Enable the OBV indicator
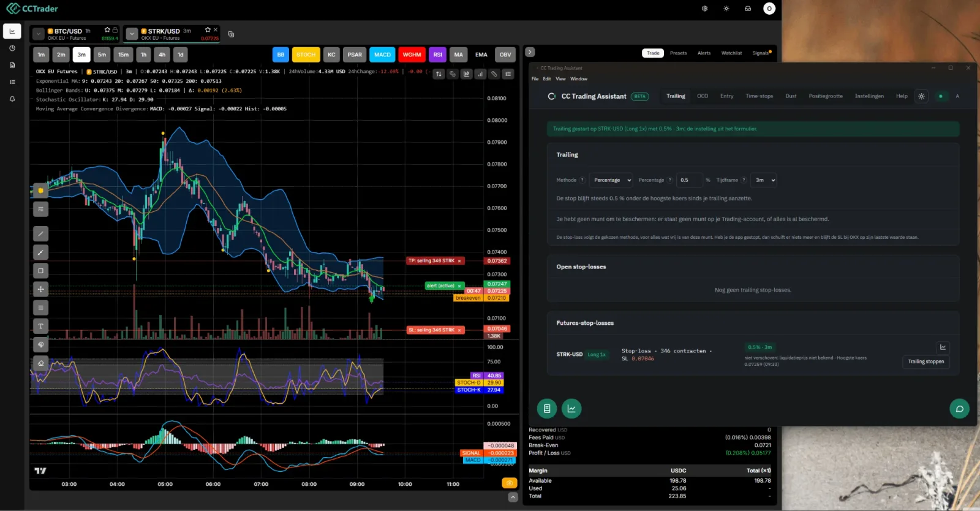 [x=505, y=55]
